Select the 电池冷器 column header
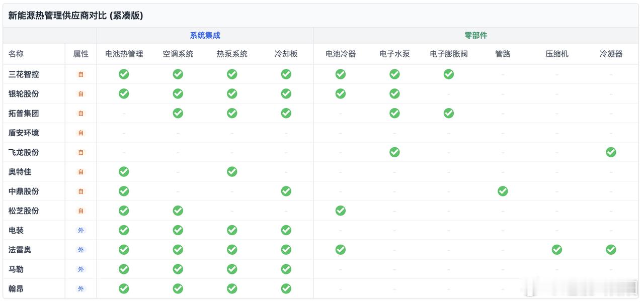Image resolution: width=644 pixels, height=303 pixels. pyautogui.click(x=341, y=54)
